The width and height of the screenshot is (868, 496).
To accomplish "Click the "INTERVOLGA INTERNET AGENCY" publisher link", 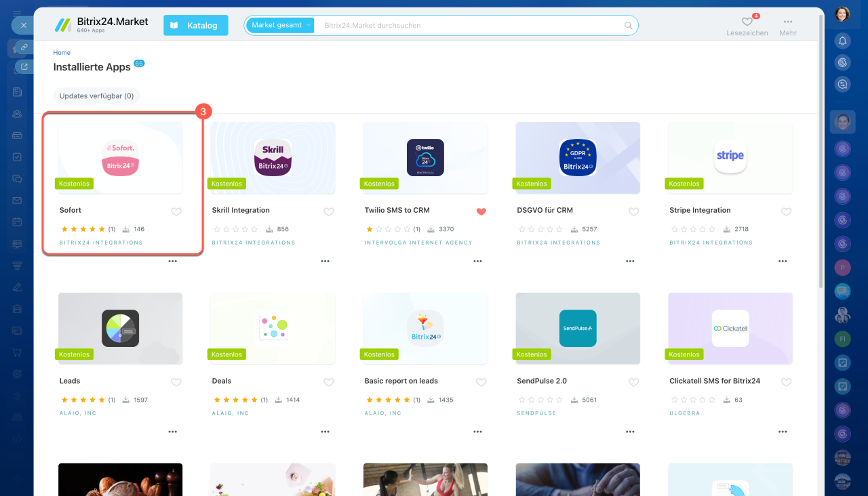I will [418, 243].
